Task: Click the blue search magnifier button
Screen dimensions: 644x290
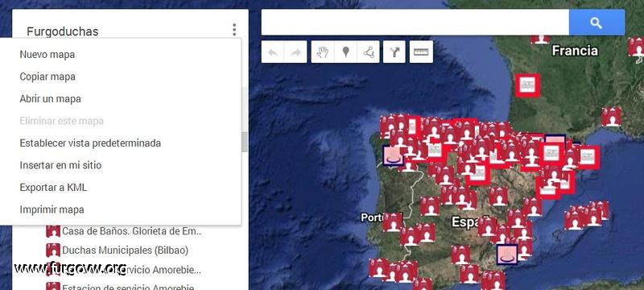Action: point(597,23)
